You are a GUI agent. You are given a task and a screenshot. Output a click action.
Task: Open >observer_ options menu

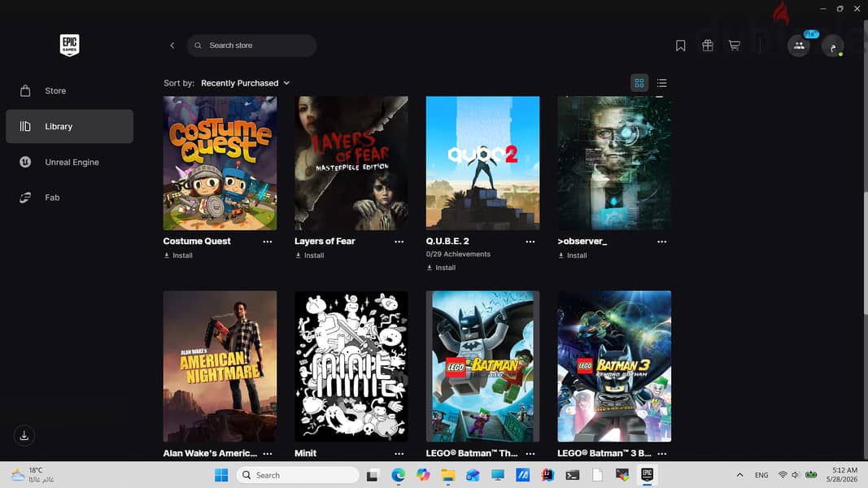662,242
